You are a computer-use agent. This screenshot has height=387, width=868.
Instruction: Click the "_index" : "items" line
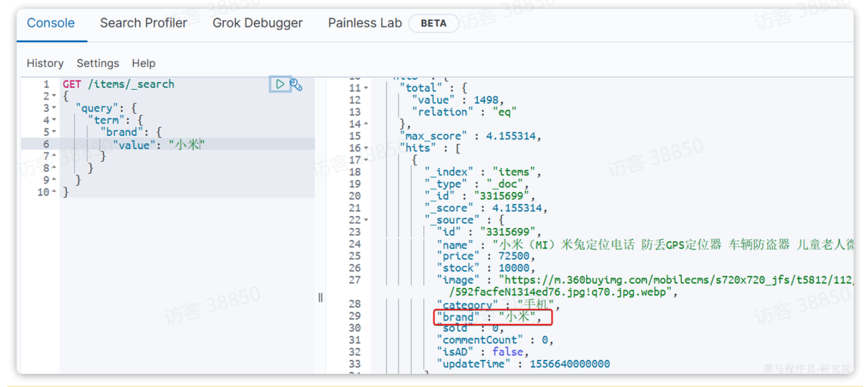coord(483,172)
